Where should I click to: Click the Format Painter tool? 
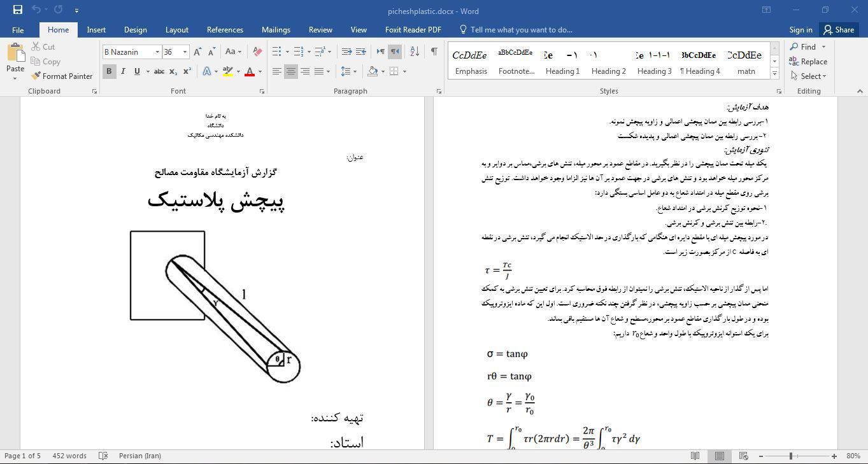[62, 76]
